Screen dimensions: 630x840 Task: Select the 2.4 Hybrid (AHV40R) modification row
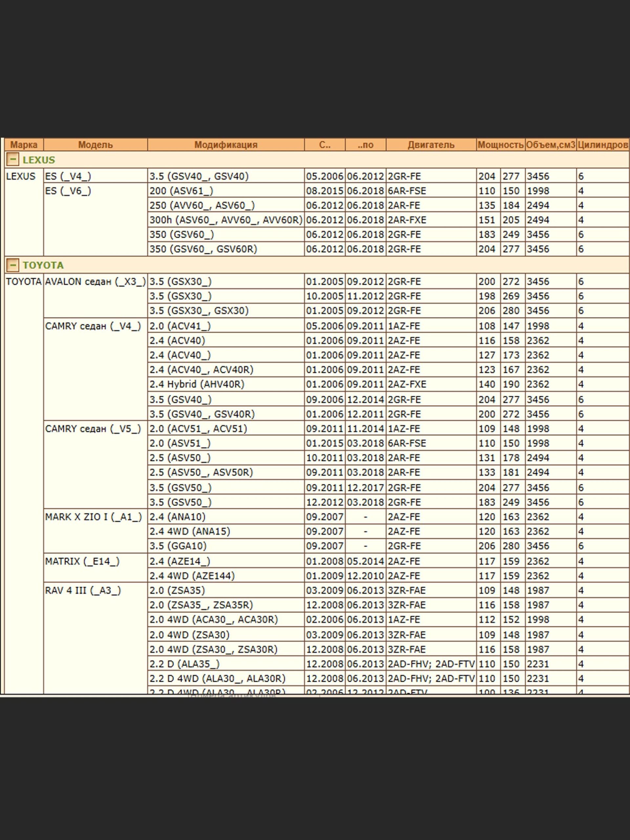(197, 384)
